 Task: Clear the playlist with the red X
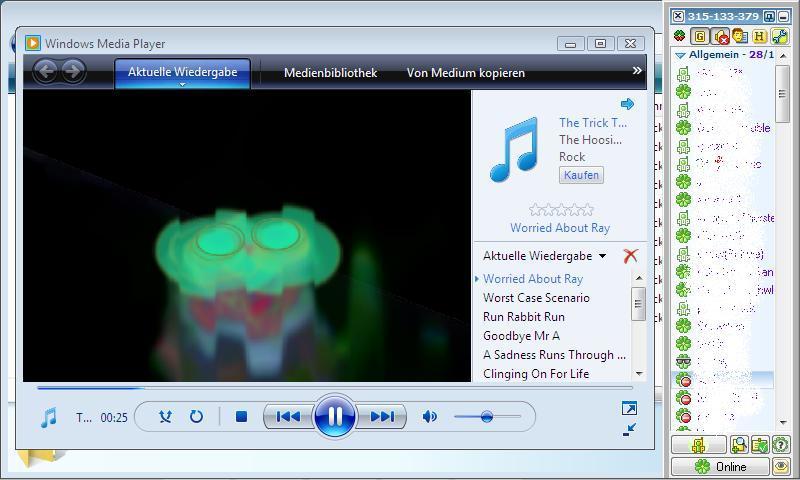coord(631,256)
